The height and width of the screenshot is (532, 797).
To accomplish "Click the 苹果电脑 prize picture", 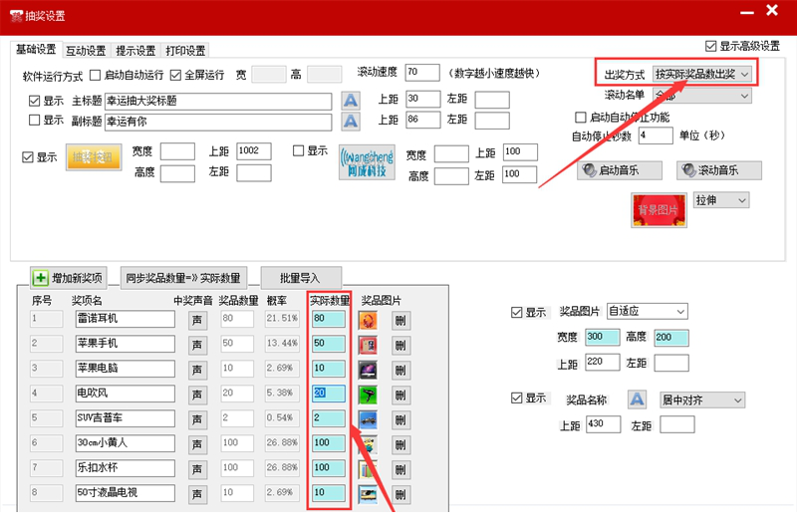I will click(x=368, y=370).
